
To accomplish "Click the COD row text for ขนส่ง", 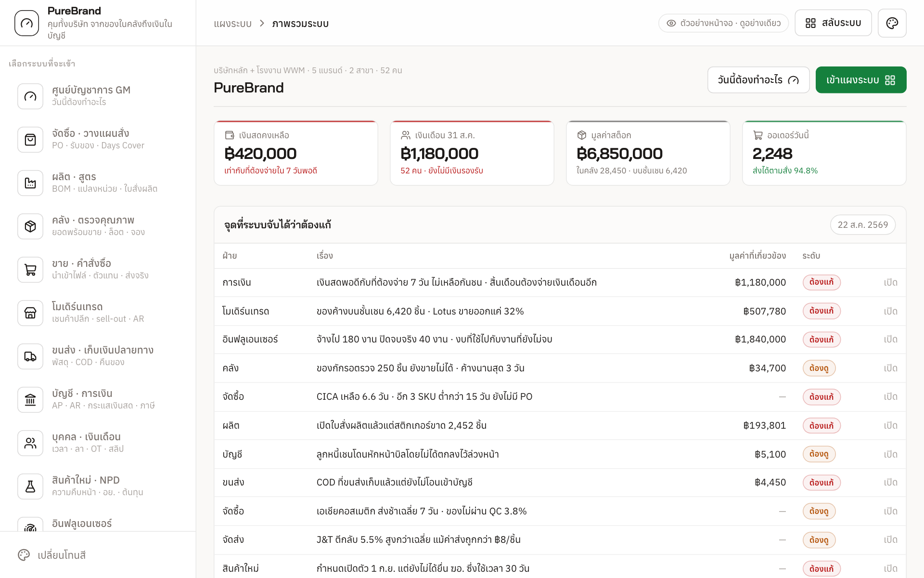I will 395,482.
